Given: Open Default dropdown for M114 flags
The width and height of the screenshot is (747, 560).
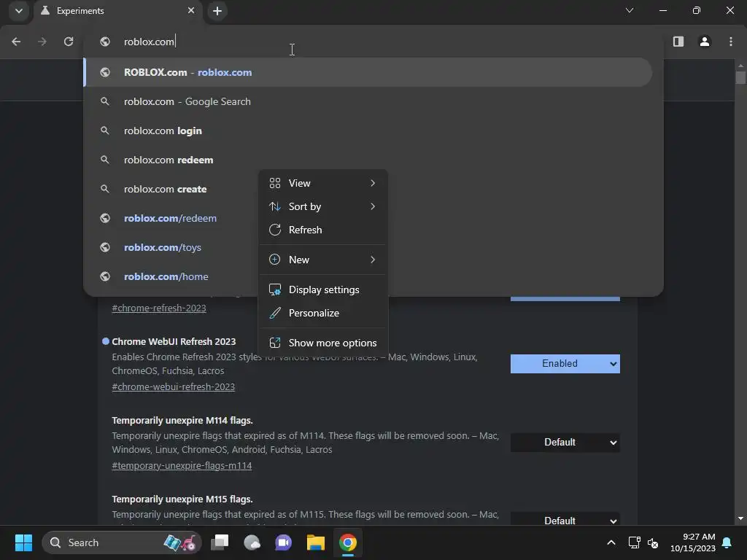Looking at the screenshot, I should pos(565,443).
